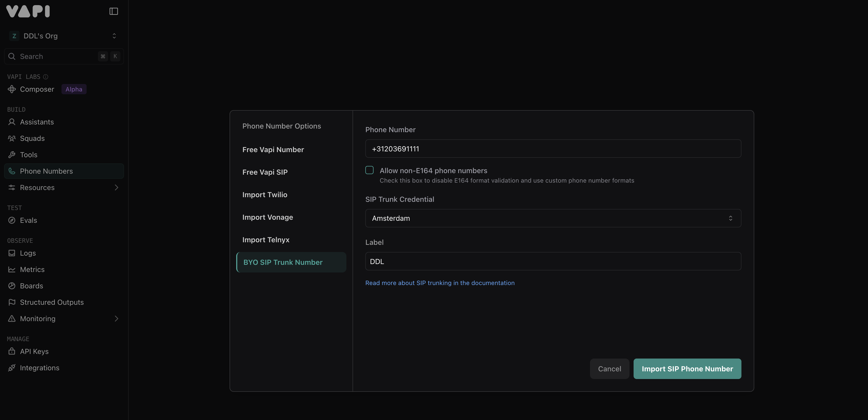Click the Vapi Labs info icon
Screen dimensions: 868x420
click(x=46, y=77)
